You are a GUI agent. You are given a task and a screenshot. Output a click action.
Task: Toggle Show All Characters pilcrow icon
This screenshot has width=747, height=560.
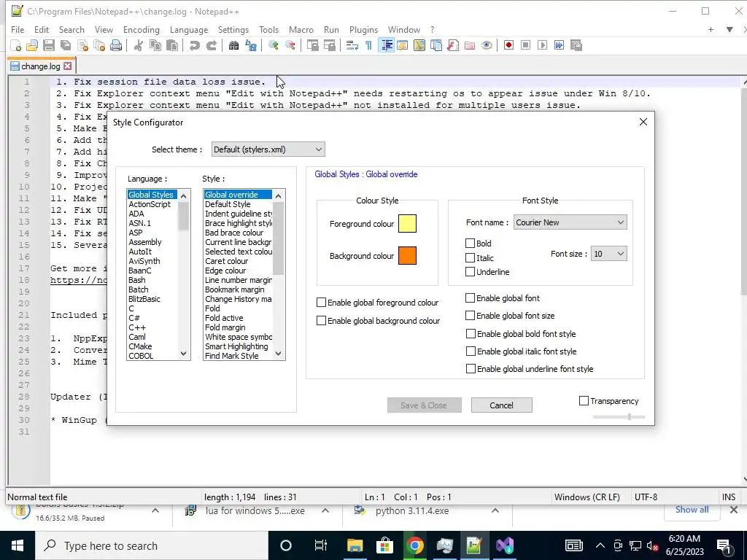(368, 45)
